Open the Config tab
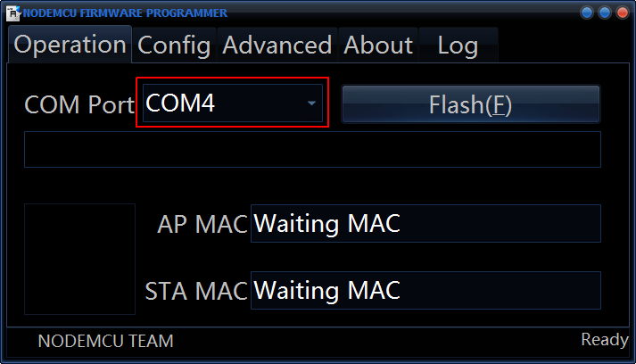The image size is (636, 364). pyautogui.click(x=174, y=45)
